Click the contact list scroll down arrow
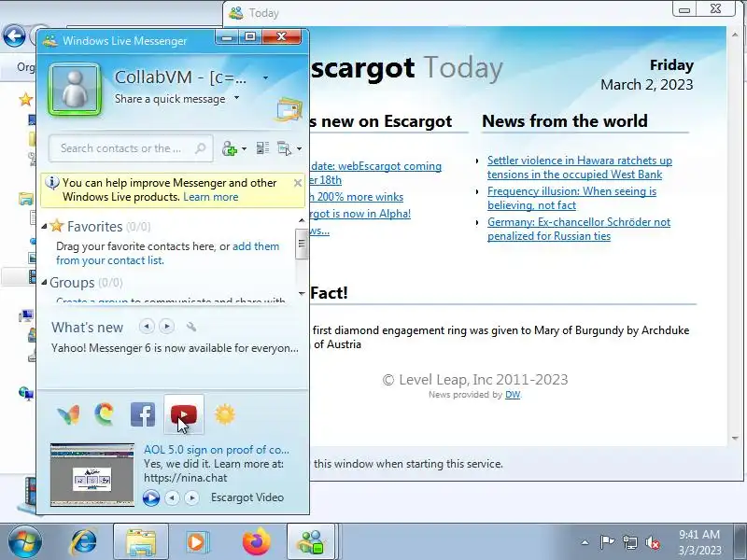 302,293
